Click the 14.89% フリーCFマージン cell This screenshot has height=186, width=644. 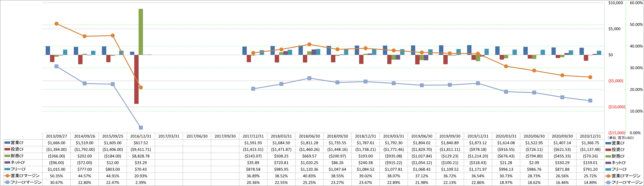click(590, 183)
